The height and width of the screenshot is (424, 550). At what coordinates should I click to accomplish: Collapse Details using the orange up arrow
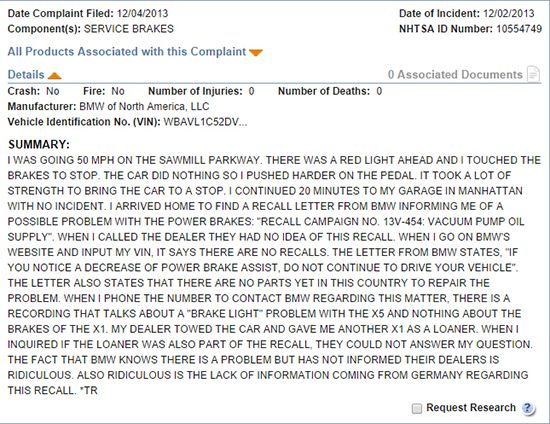point(55,75)
